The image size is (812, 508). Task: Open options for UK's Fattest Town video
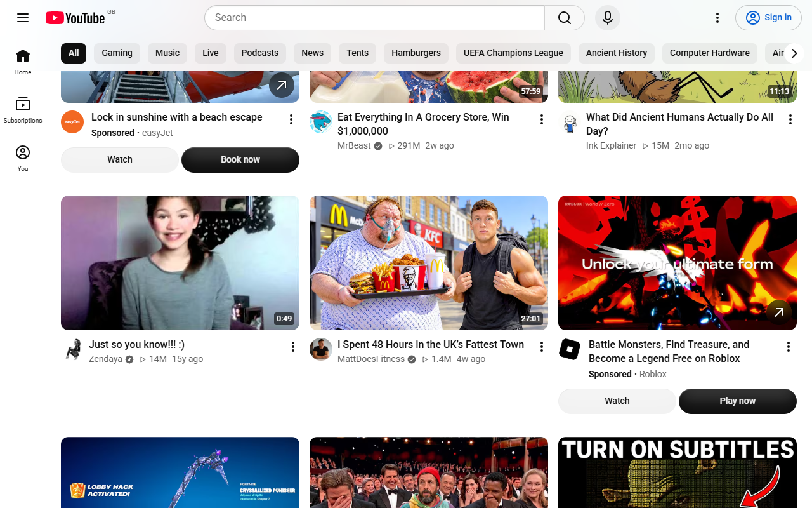coord(542,347)
